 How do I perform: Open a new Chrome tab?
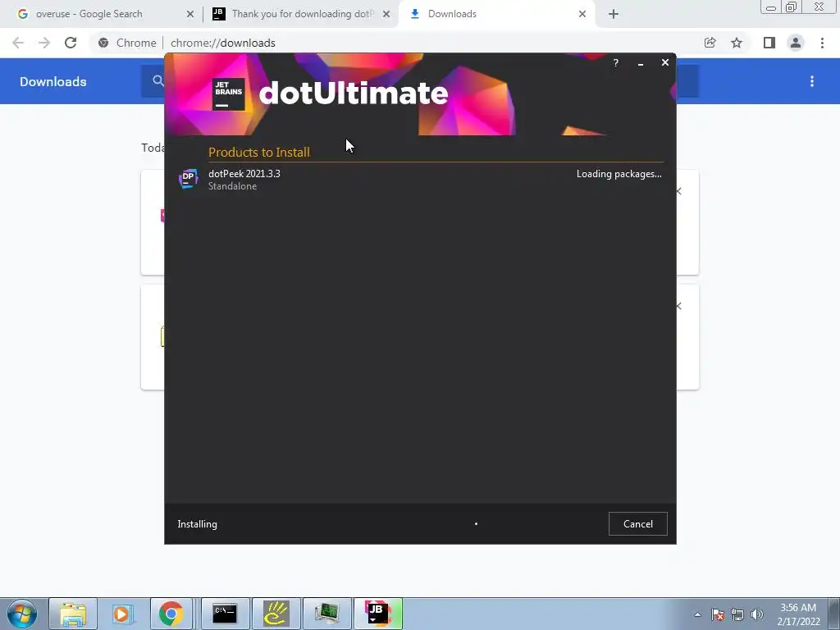point(614,14)
